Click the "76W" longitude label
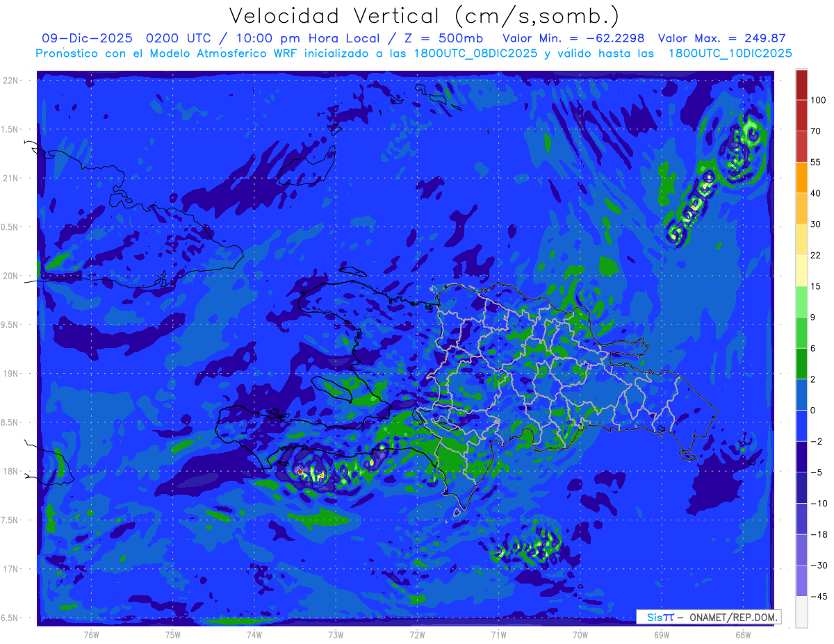The image size is (834, 644). pyautogui.click(x=91, y=634)
